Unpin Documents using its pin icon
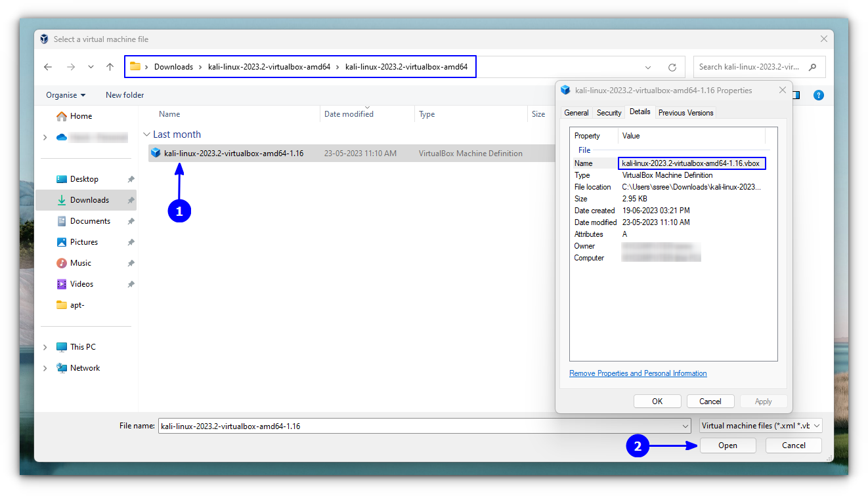868x496 pixels. (131, 221)
